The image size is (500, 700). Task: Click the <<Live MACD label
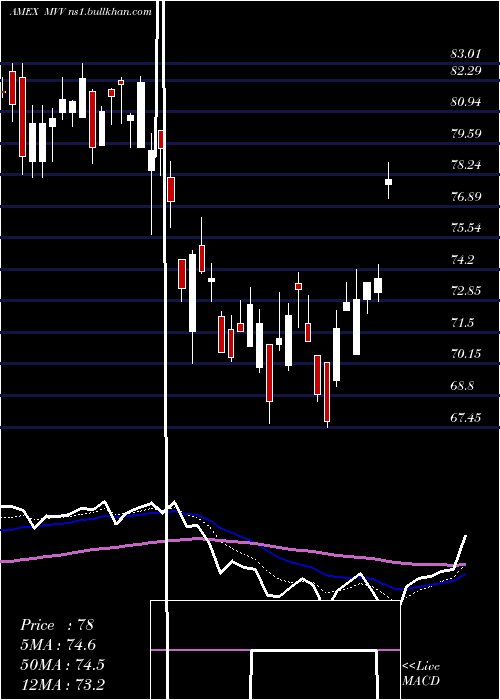pos(421,673)
